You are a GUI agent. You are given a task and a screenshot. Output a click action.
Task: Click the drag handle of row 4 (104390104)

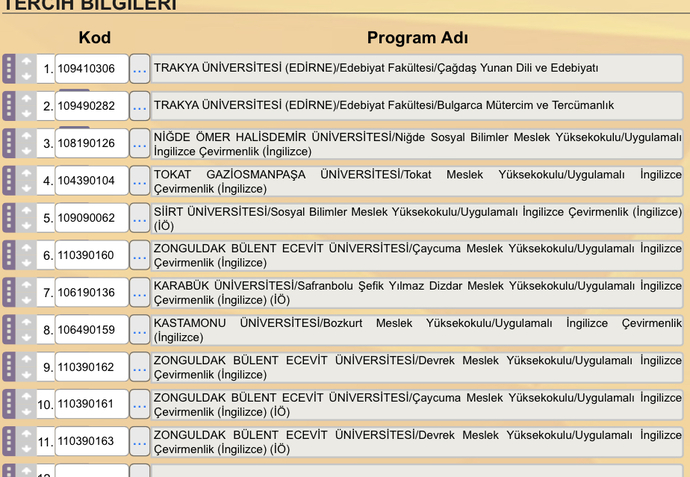9,181
